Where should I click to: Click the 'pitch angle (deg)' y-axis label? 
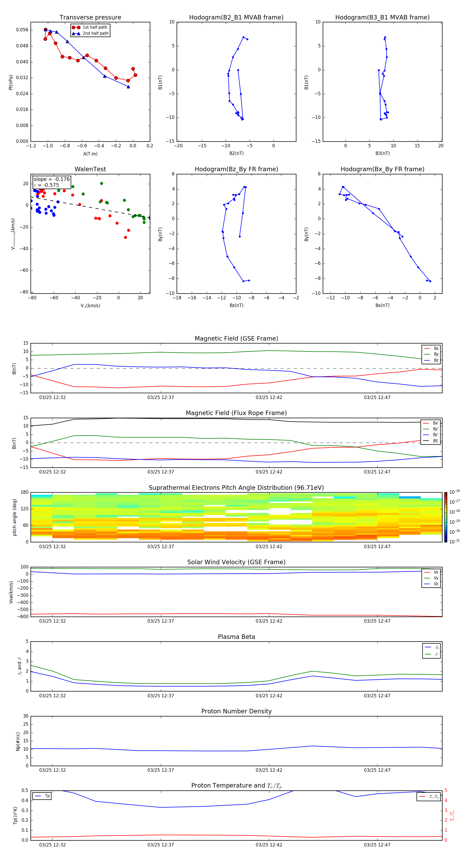point(14,517)
